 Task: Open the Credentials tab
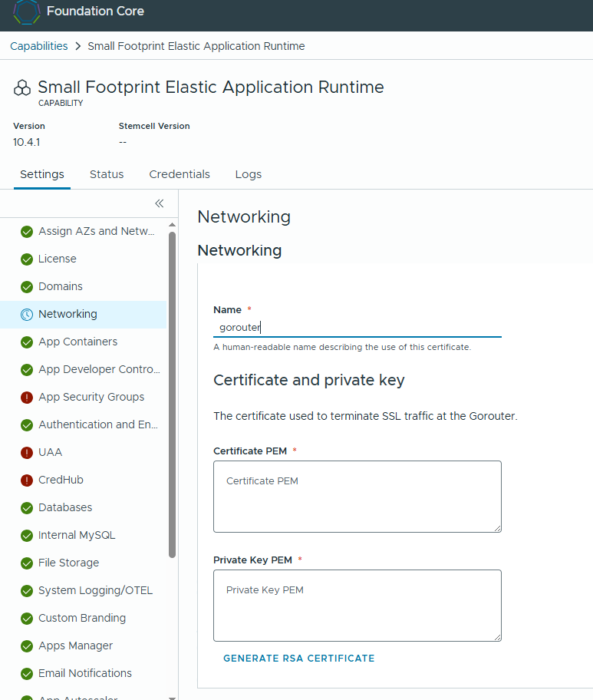180,174
